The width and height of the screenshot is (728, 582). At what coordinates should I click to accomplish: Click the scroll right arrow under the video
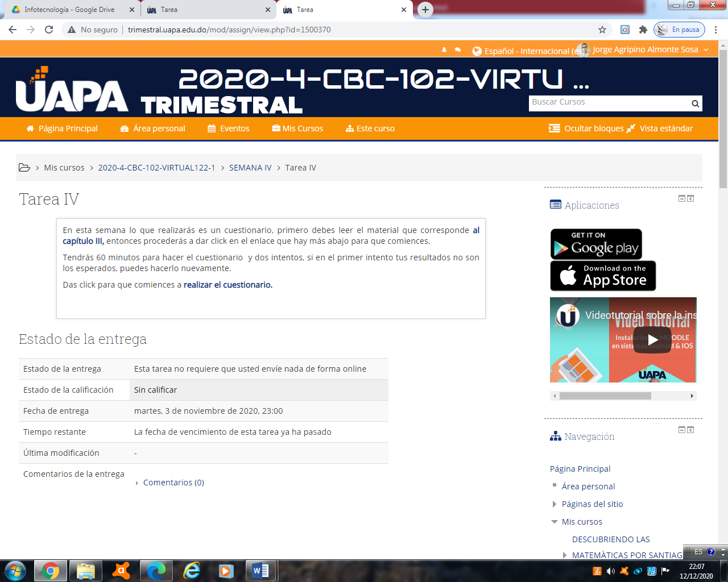click(692, 396)
